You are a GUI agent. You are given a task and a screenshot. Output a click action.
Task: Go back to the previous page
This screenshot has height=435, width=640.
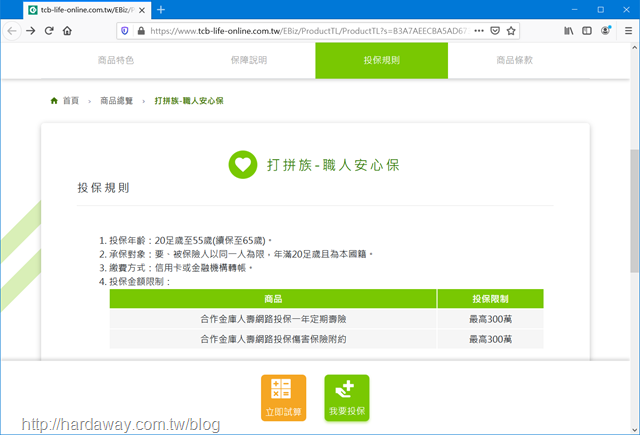pyautogui.click(x=12, y=31)
